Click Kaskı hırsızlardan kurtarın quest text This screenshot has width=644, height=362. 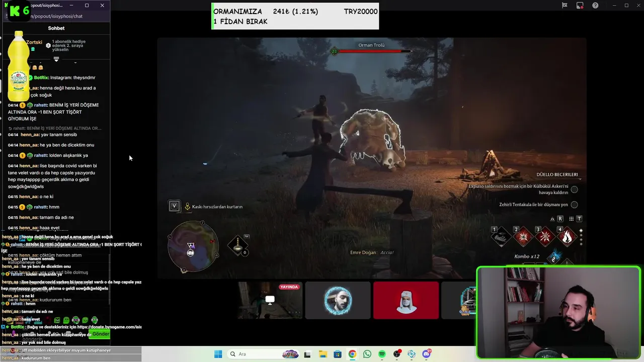click(x=217, y=207)
